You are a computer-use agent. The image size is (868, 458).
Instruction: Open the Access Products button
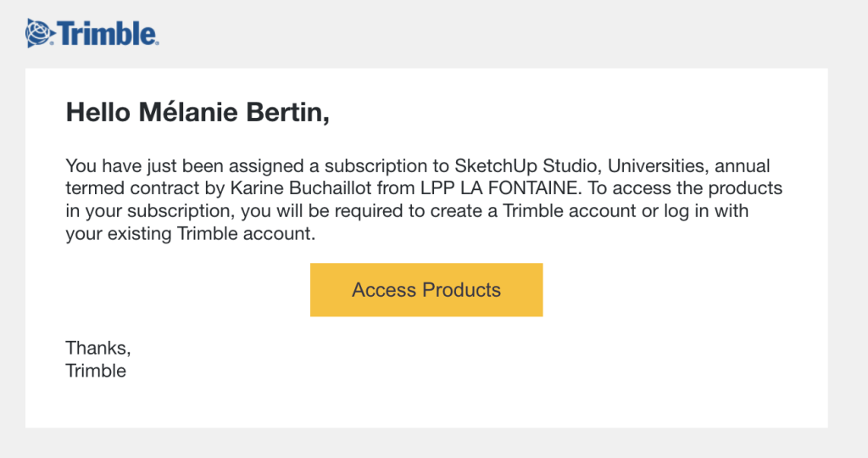click(x=426, y=289)
